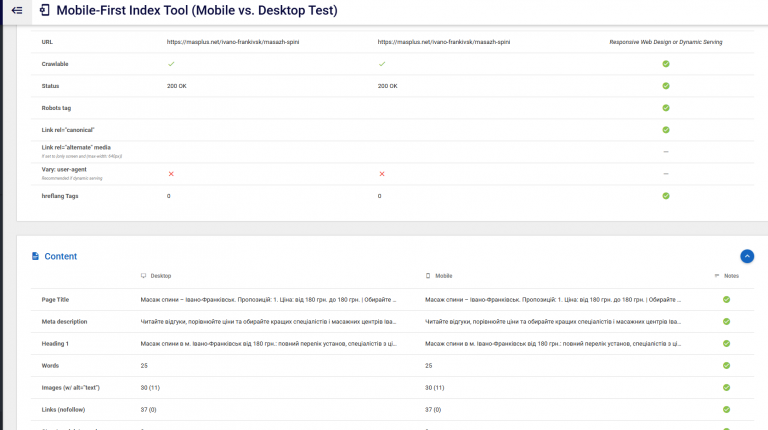
Task: Click the red X under desktop Vary: user-agent
Action: [171, 174]
